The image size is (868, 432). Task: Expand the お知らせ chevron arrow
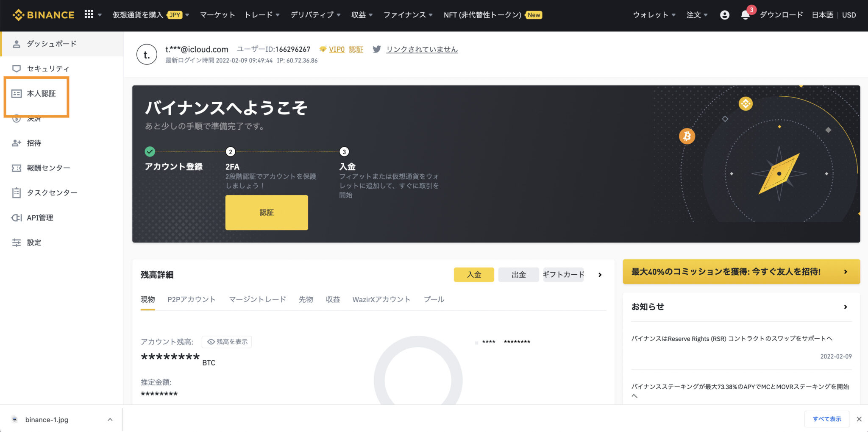(x=846, y=307)
